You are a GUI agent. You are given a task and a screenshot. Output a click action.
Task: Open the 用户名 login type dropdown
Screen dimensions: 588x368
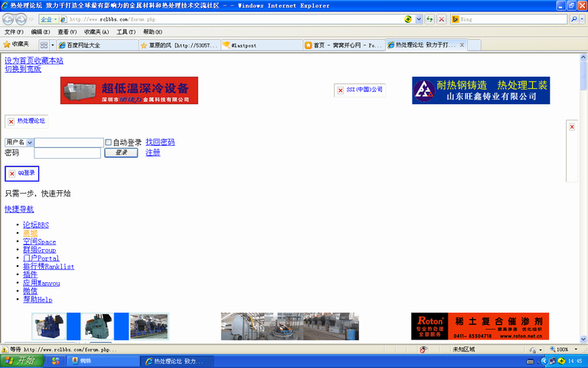click(19, 143)
